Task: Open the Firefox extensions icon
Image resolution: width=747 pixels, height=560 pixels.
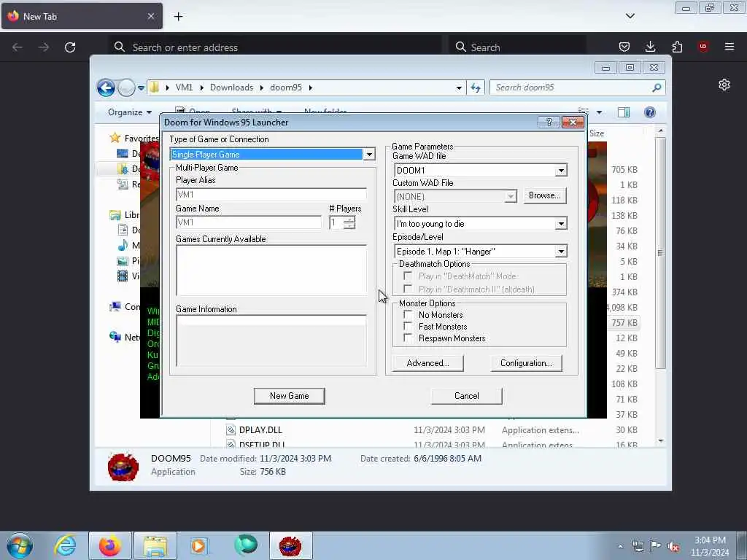Action: [x=677, y=47]
